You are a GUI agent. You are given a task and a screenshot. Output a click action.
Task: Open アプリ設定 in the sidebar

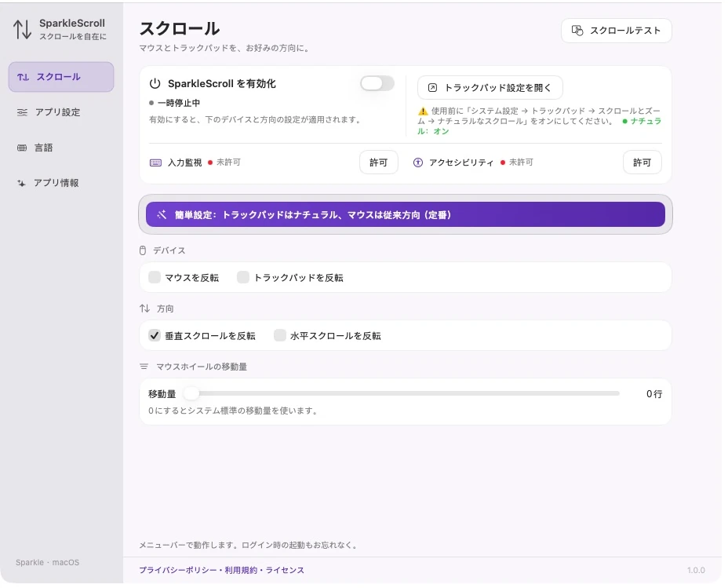(61, 112)
